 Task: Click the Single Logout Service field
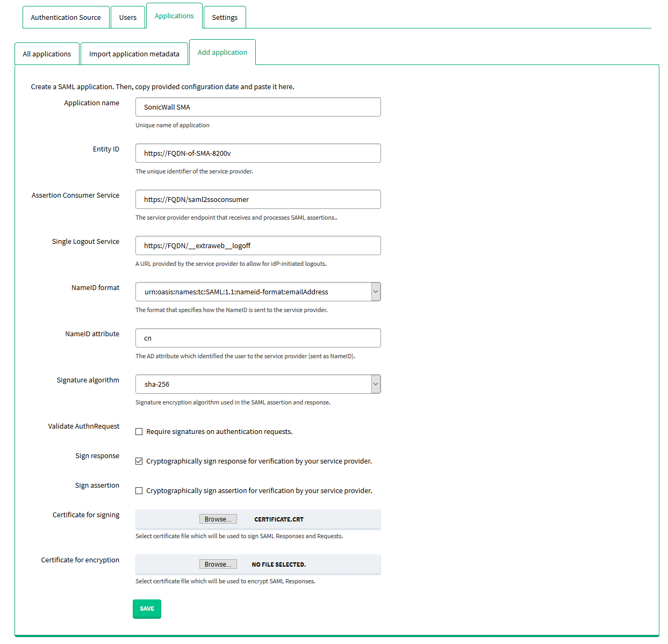click(x=258, y=245)
